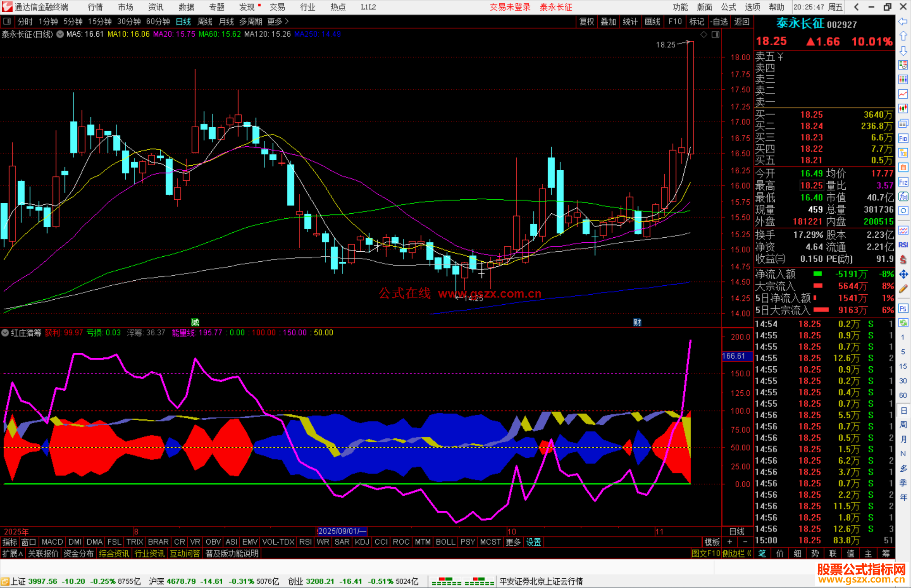This screenshot has width=911, height=588.
Task: Expand 更多 timeframe options
Action: pyautogui.click(x=278, y=21)
